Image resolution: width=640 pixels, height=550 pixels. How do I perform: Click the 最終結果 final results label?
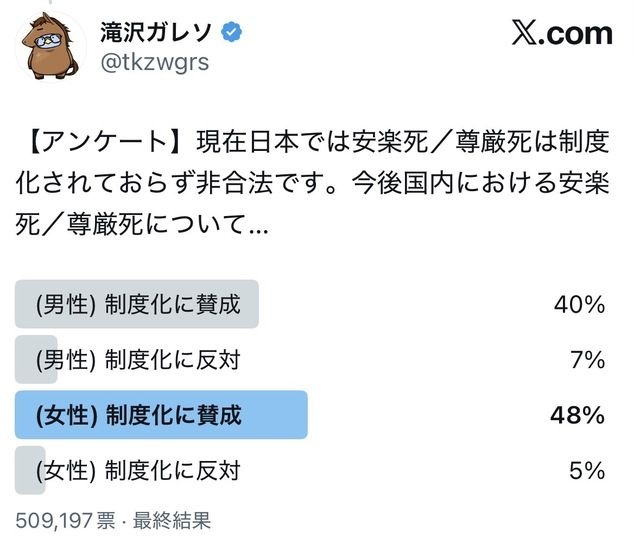click(x=172, y=521)
